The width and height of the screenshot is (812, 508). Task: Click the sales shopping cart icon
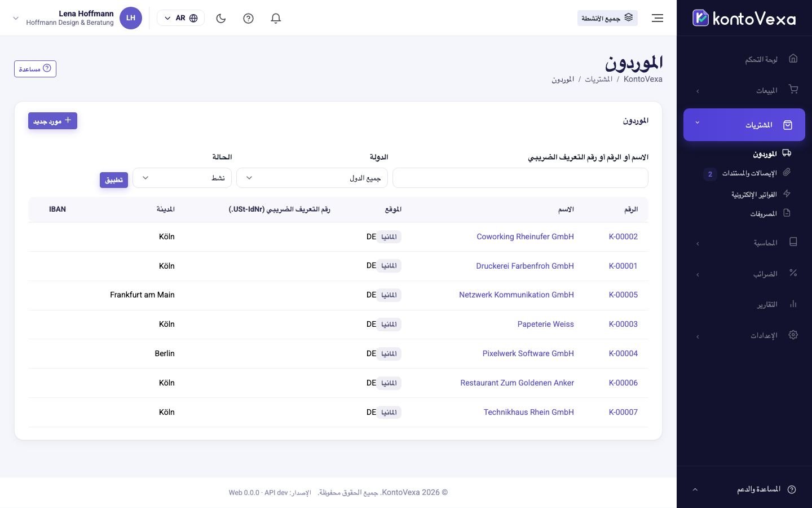(793, 89)
